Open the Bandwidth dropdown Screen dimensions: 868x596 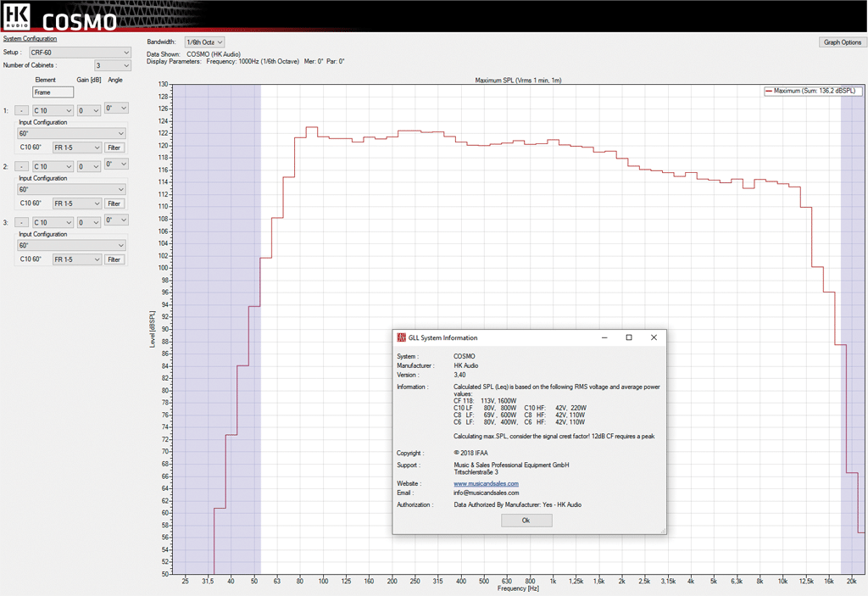tap(204, 42)
